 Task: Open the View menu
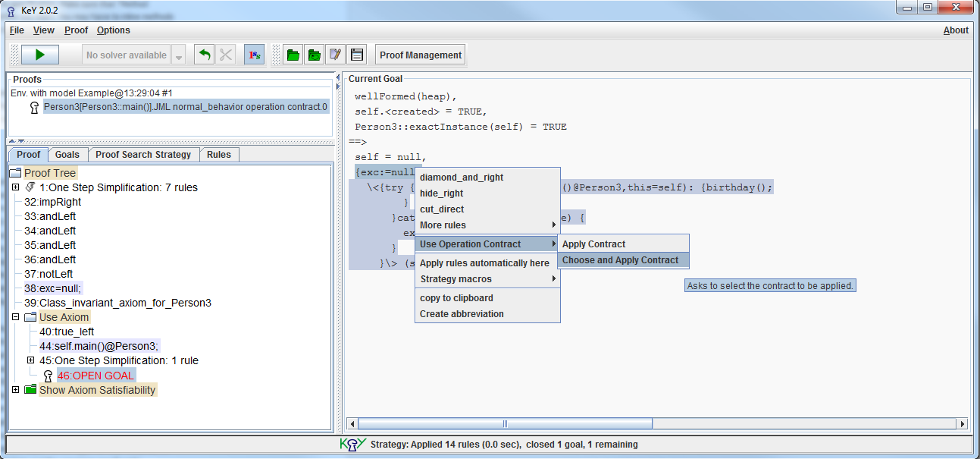click(x=44, y=30)
